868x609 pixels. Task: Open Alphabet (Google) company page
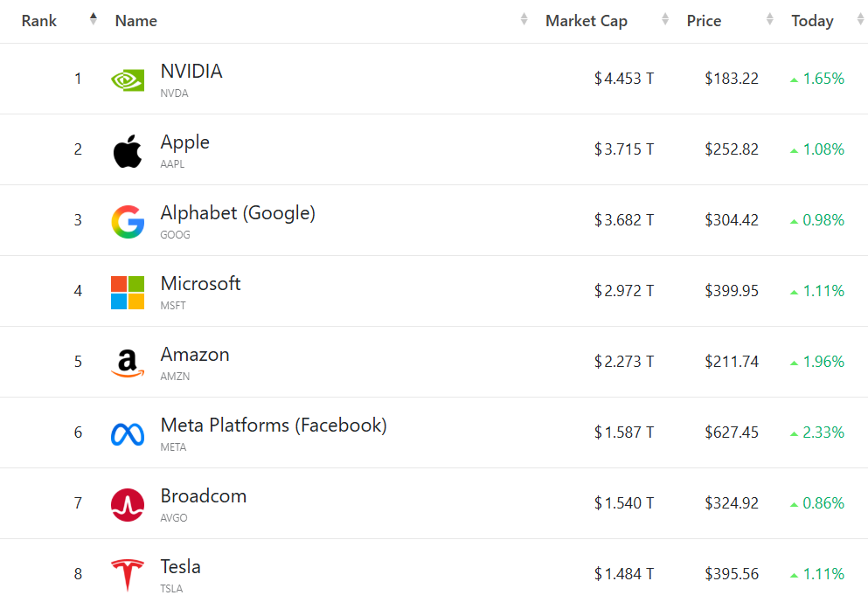point(238,213)
